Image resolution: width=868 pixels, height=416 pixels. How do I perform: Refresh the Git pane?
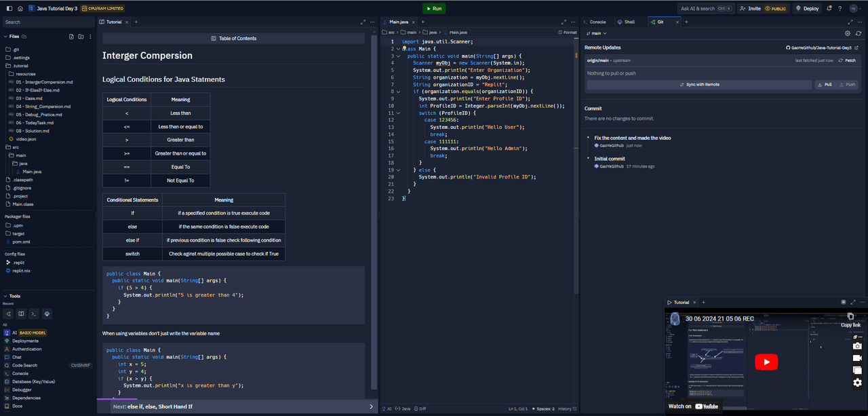click(858, 33)
